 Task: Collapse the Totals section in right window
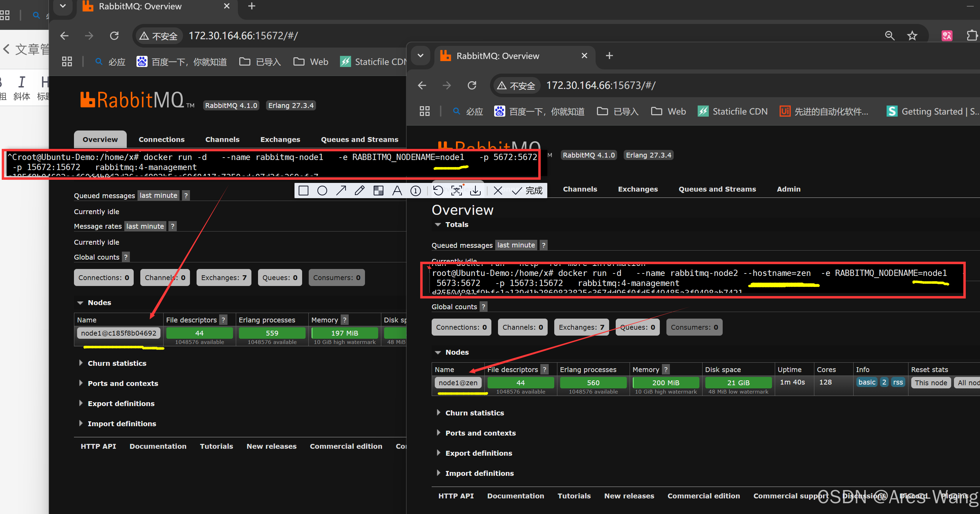(x=438, y=225)
